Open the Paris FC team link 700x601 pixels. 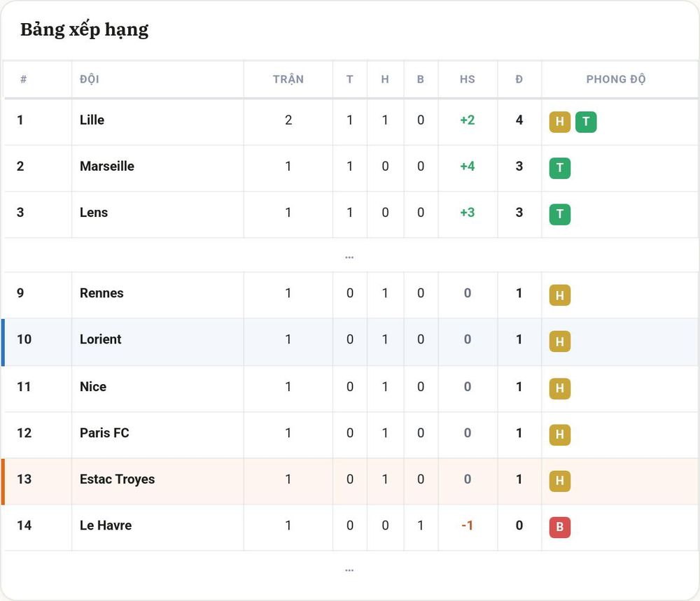pyautogui.click(x=104, y=433)
